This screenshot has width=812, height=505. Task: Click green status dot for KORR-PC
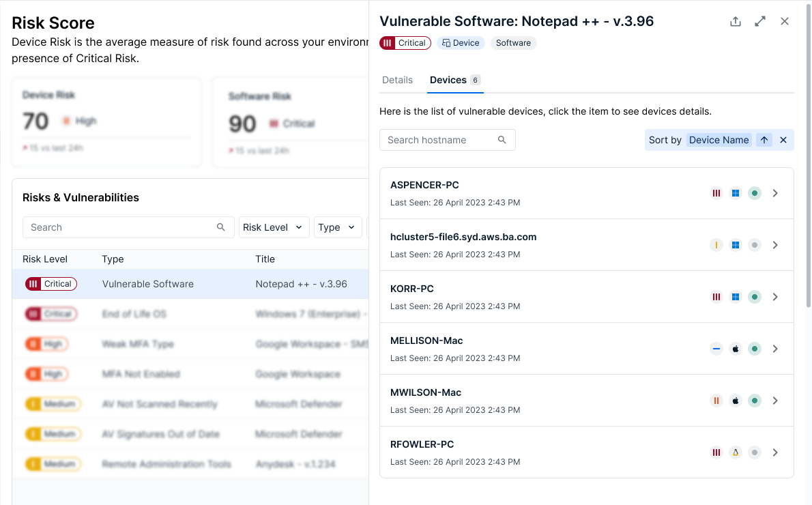755,297
